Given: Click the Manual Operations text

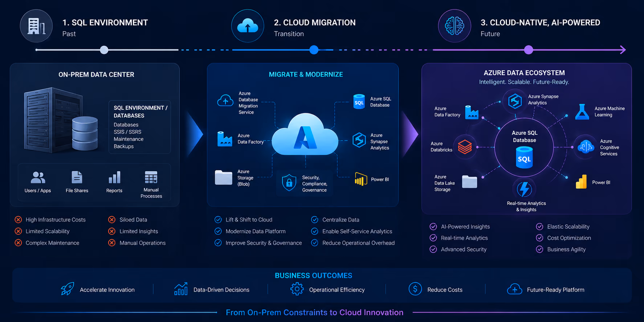Looking at the screenshot, I should [x=143, y=243].
